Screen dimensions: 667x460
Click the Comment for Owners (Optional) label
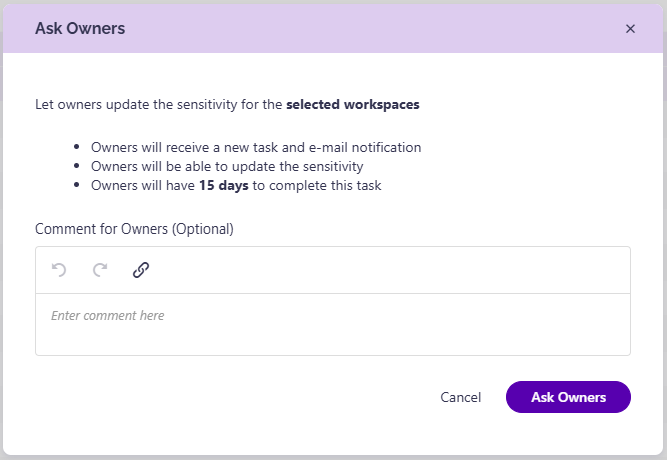tap(134, 229)
